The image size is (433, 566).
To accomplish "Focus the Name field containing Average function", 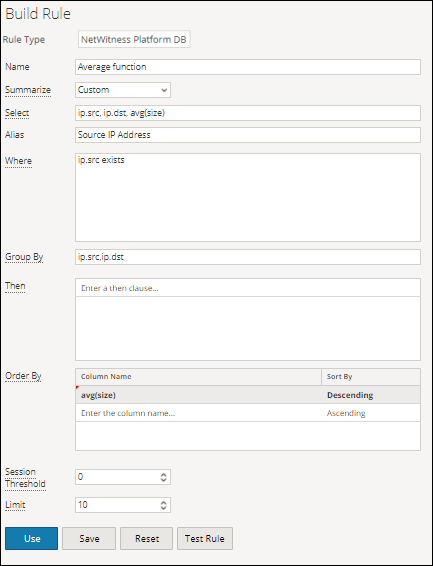I will pos(248,67).
